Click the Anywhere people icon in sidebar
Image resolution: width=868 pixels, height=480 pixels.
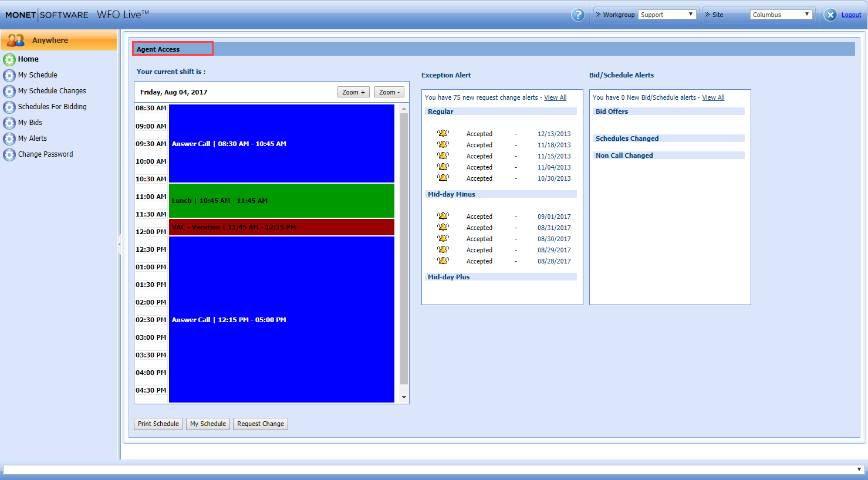16,40
